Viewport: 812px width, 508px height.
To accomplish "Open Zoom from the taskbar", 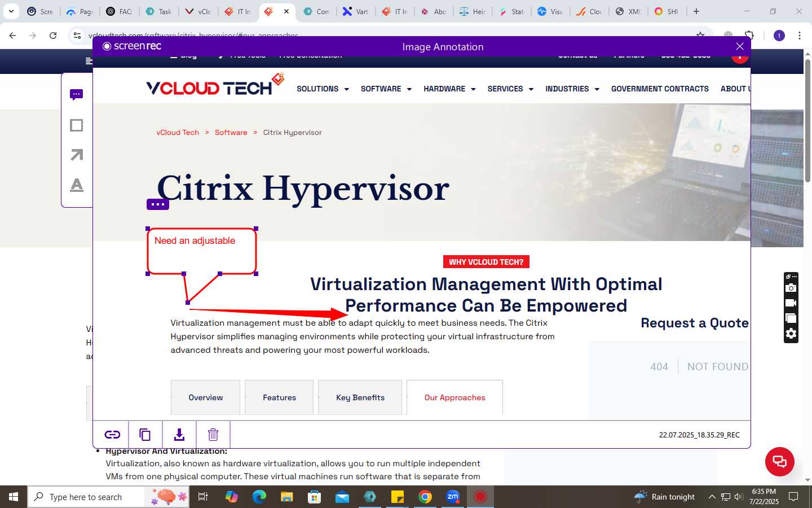I will click(453, 497).
